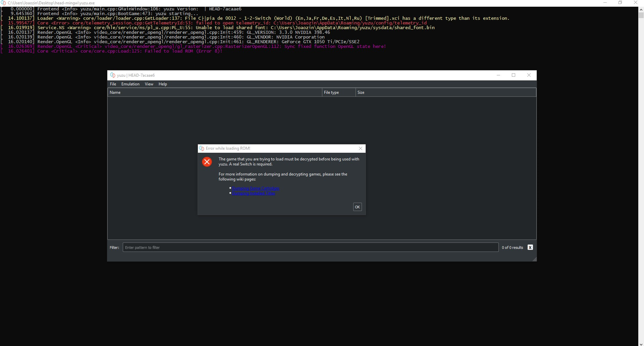The image size is (644, 346).
Task: Click the scrollbar up arrow icon
Action: coord(641,9)
